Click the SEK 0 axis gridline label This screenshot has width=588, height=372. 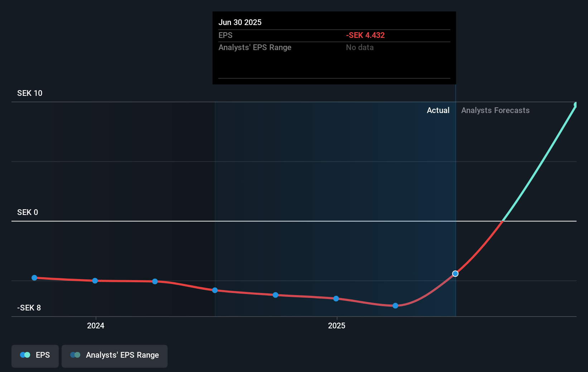(x=28, y=212)
